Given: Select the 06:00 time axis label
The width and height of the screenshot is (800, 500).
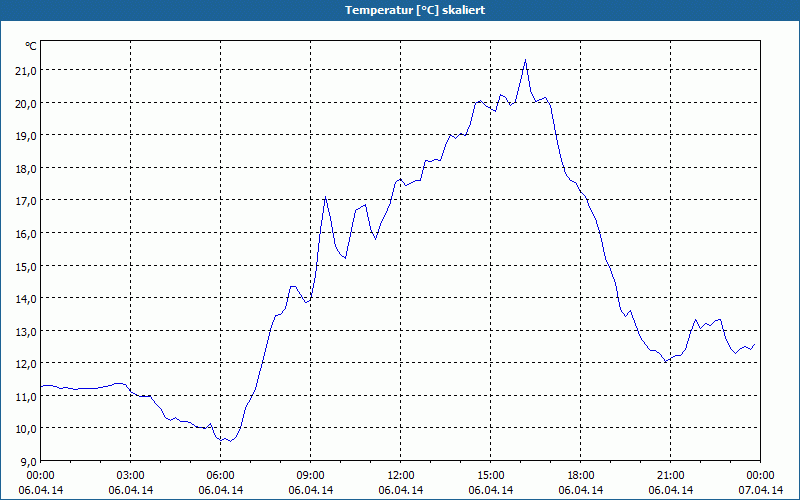Looking at the screenshot, I should click(x=220, y=476).
